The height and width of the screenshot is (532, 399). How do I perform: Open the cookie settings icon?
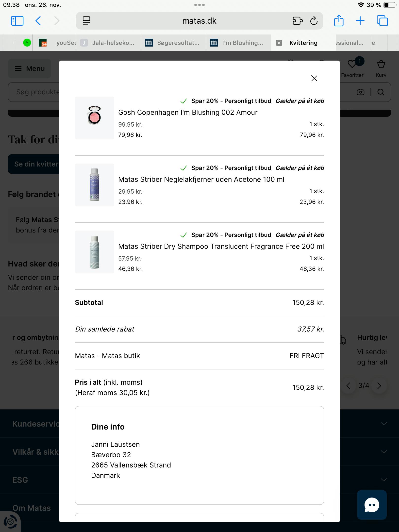click(x=10, y=522)
